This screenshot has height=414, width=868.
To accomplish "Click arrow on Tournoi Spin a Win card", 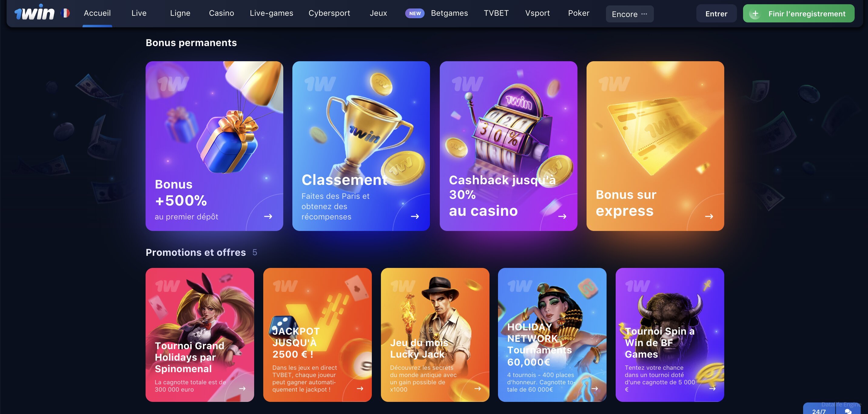I will [712, 389].
